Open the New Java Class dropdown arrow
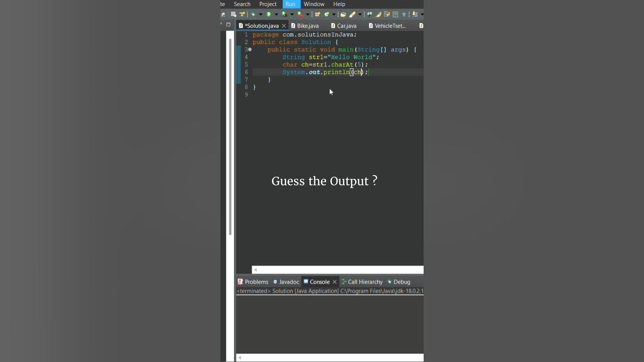This screenshot has width=644, height=362. (334, 15)
